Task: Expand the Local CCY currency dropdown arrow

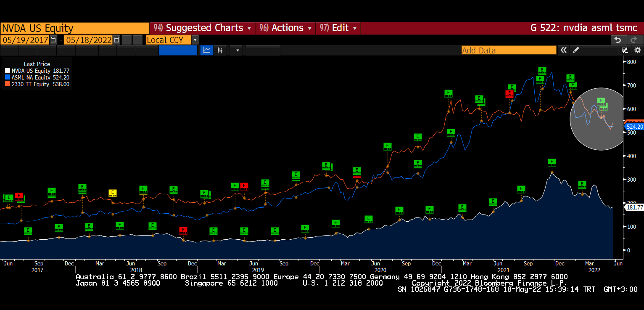Action: pyautogui.click(x=195, y=40)
